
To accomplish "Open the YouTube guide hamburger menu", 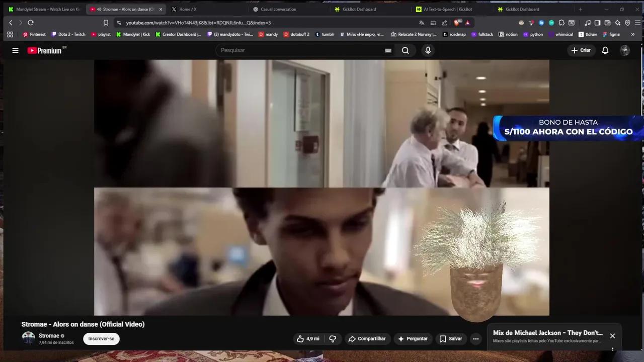I will [x=15, y=50].
